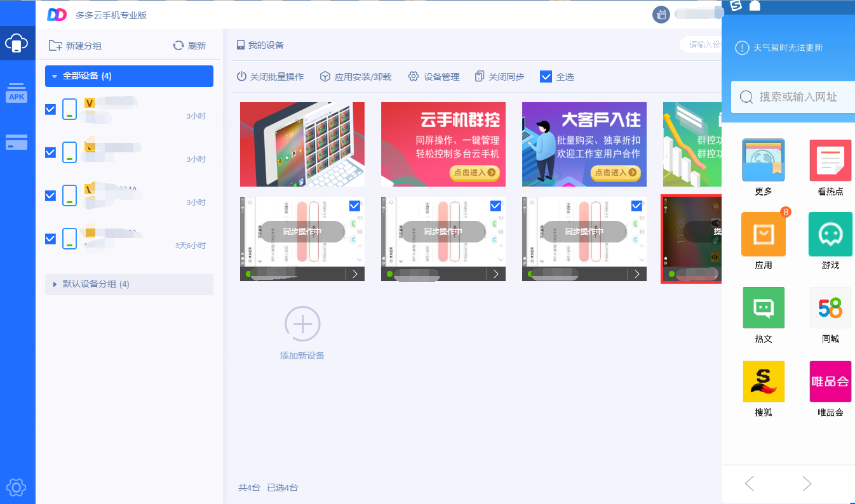Select the 我的设备 tab
Screen dimensions: 855x504
(260, 45)
